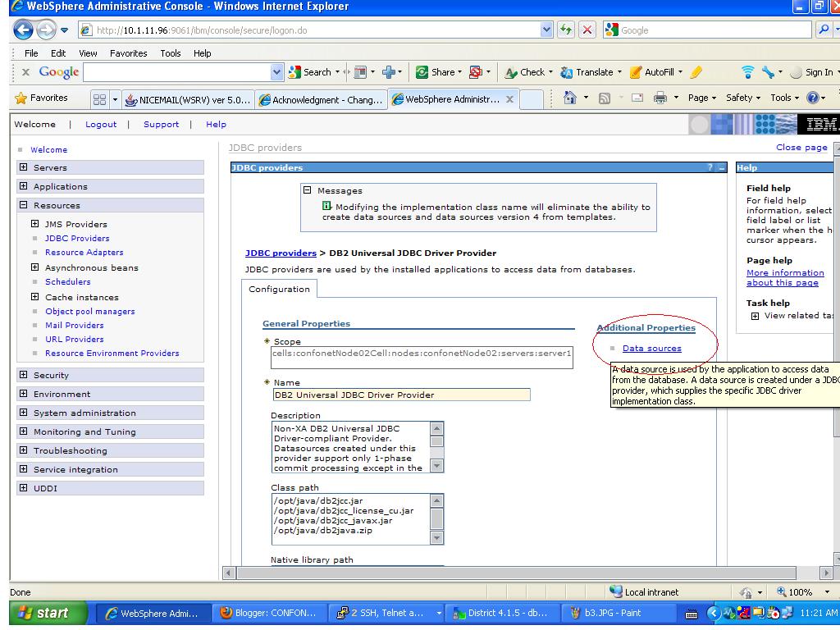Open More information about this page
This screenshot has height=630, width=840.
[785, 277]
